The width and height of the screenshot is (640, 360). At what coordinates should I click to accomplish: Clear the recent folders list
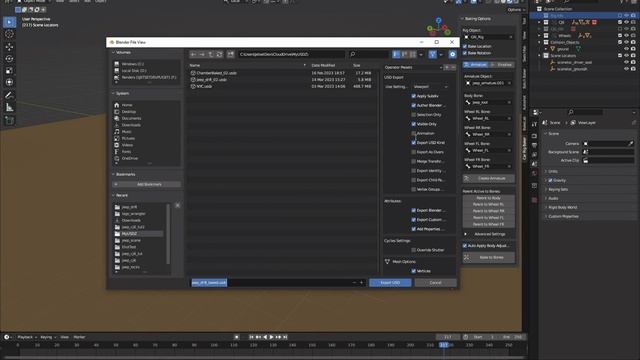tap(178, 205)
